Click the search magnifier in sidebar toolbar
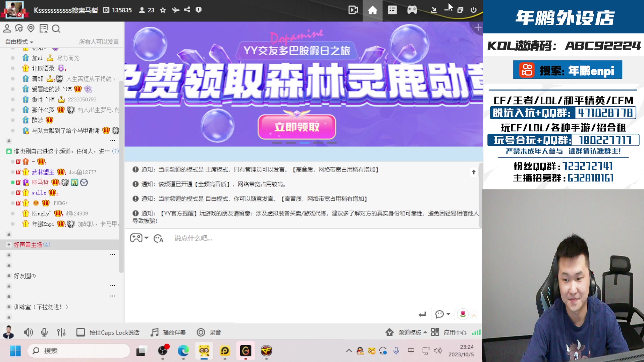 56,29
